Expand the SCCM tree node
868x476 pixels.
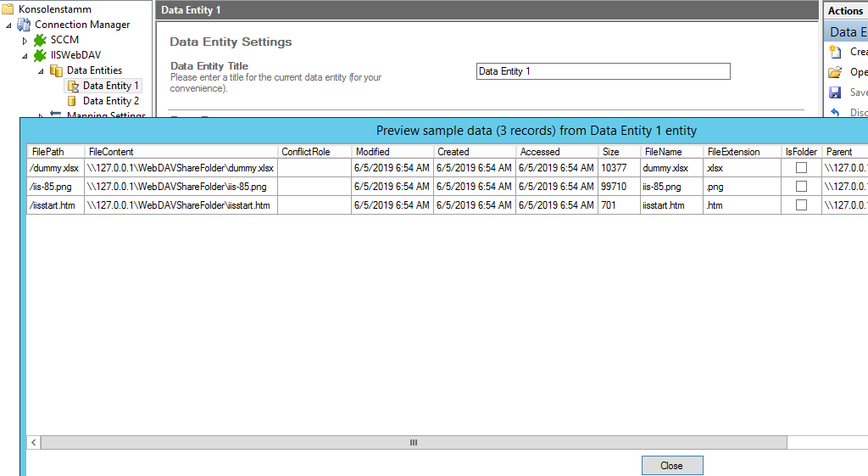click(x=25, y=41)
